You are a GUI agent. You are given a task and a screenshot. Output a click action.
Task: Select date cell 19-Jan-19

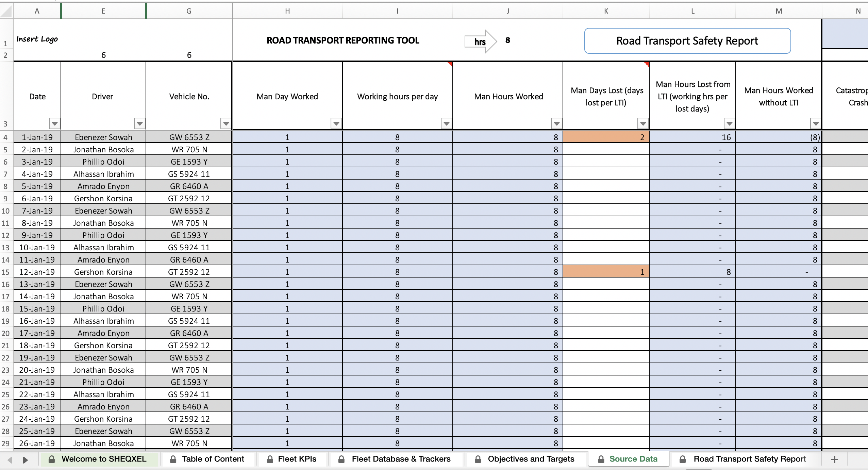37,358
